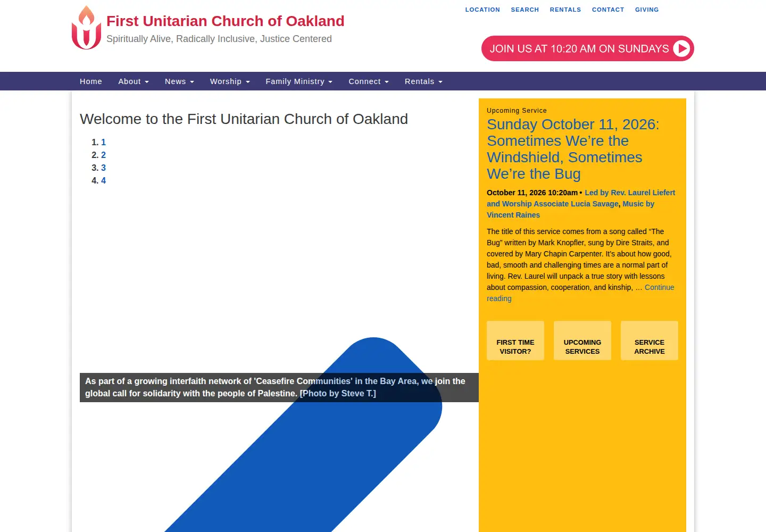This screenshot has height=532, width=766.
Task: Expand the Worship dropdown menu
Action: [x=230, y=81]
